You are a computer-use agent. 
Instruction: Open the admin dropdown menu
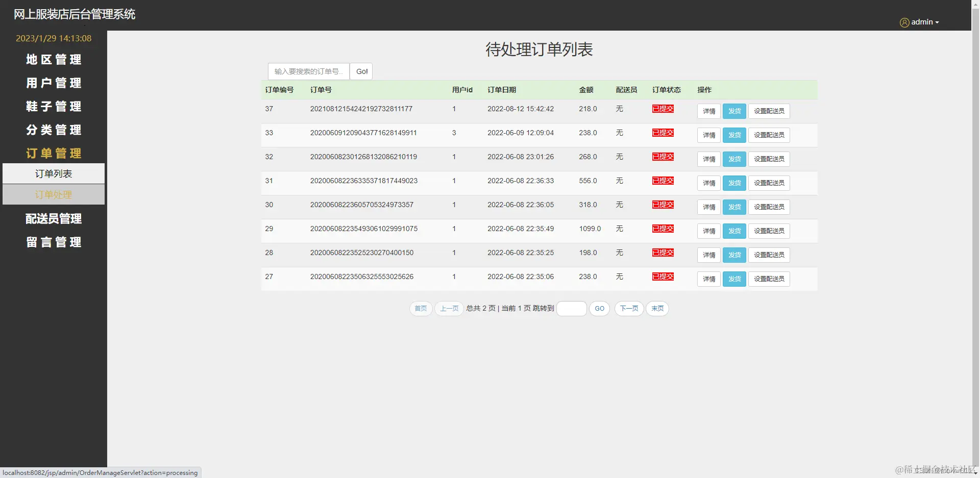click(x=925, y=22)
